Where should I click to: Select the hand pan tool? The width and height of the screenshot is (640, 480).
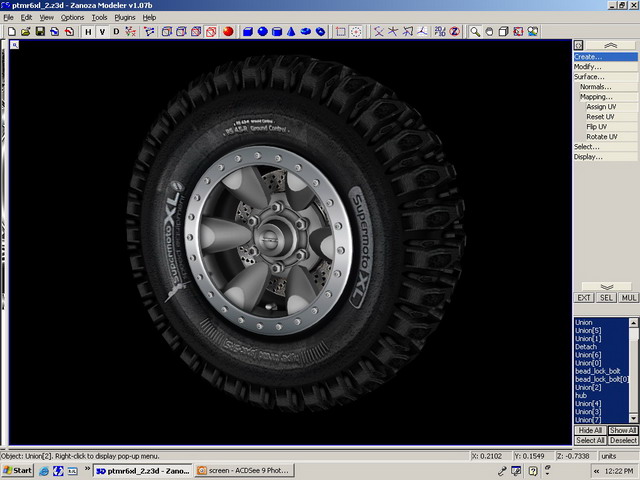click(489, 31)
